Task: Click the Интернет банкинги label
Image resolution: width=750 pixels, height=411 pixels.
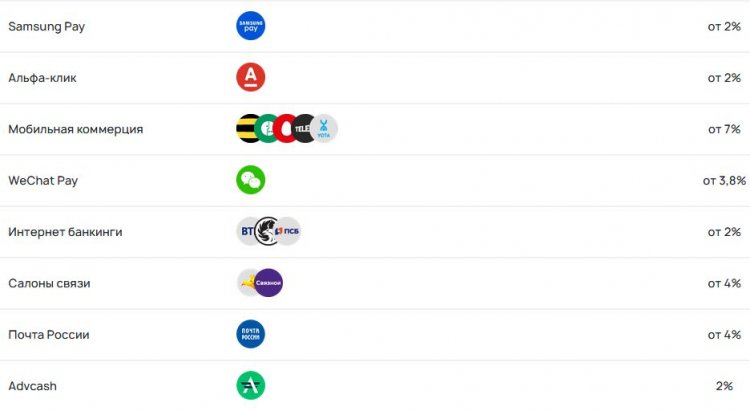Action: point(65,232)
